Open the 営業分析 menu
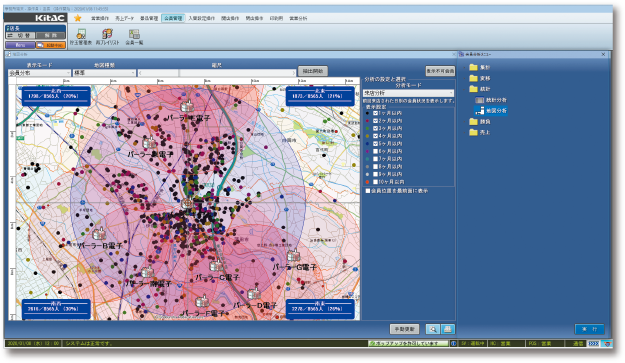625x363 pixels. tap(298, 18)
